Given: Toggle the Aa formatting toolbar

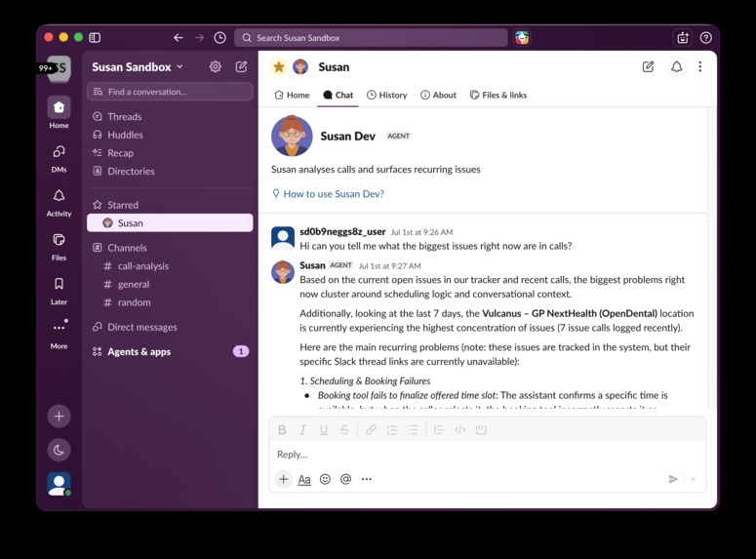Looking at the screenshot, I should point(304,479).
